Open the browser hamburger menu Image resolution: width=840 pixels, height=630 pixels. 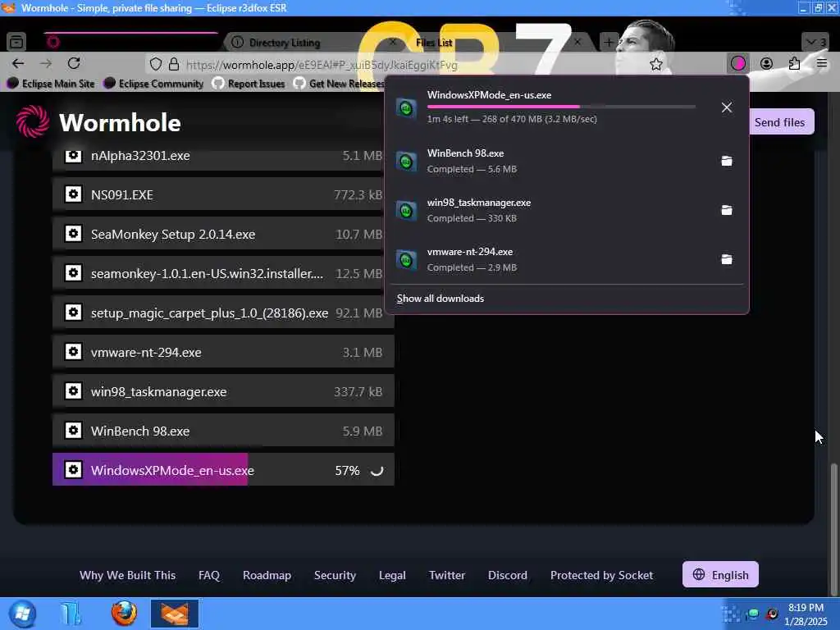tap(822, 64)
